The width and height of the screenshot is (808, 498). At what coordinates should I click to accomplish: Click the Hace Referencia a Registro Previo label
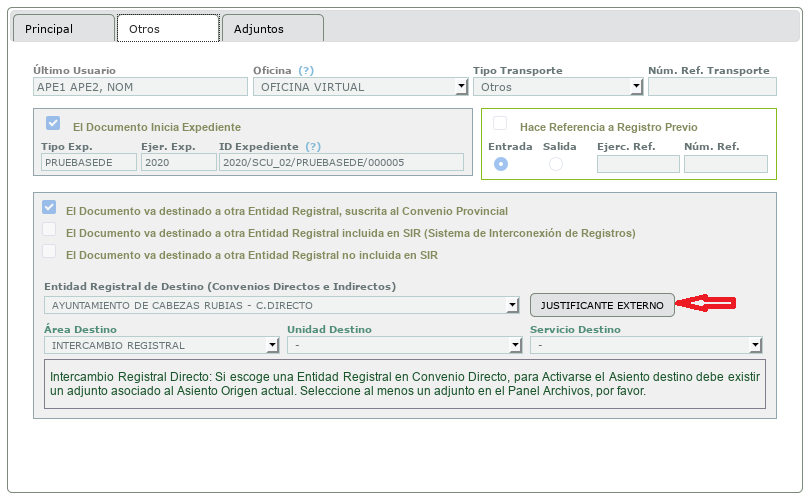(609, 127)
